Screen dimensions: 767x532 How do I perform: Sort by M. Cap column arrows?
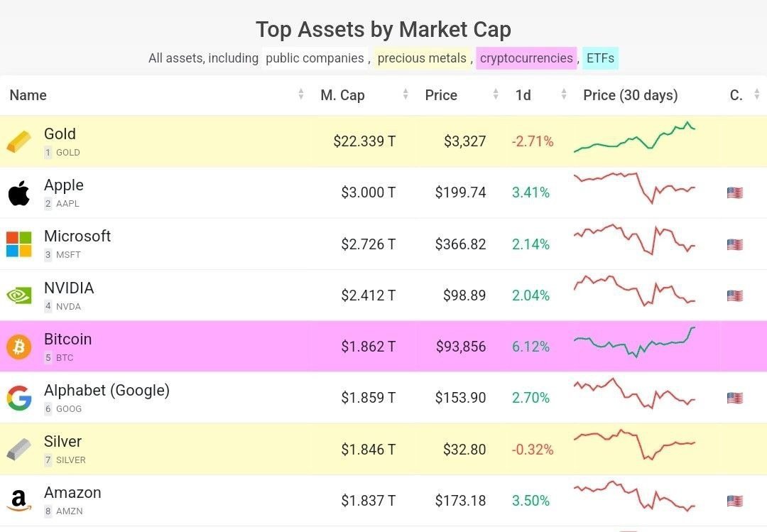click(406, 94)
